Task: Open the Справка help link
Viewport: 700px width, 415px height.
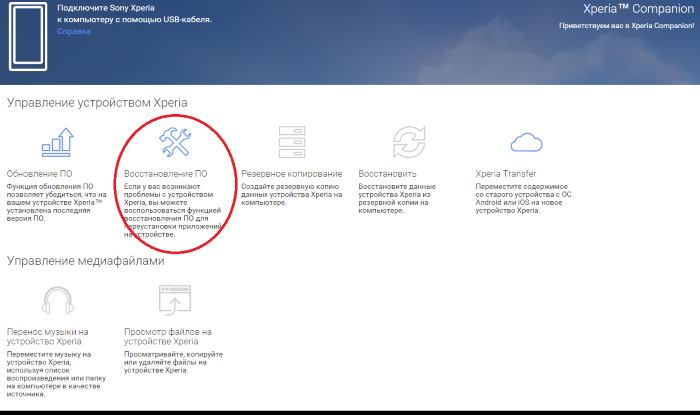Action: pyautogui.click(x=74, y=31)
